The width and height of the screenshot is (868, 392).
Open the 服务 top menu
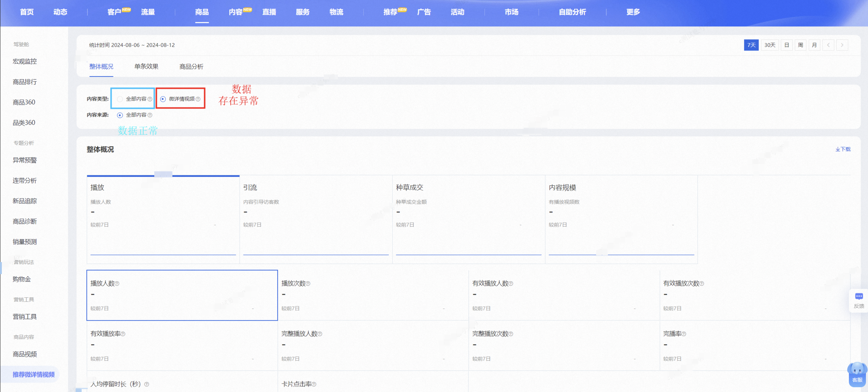pos(302,12)
